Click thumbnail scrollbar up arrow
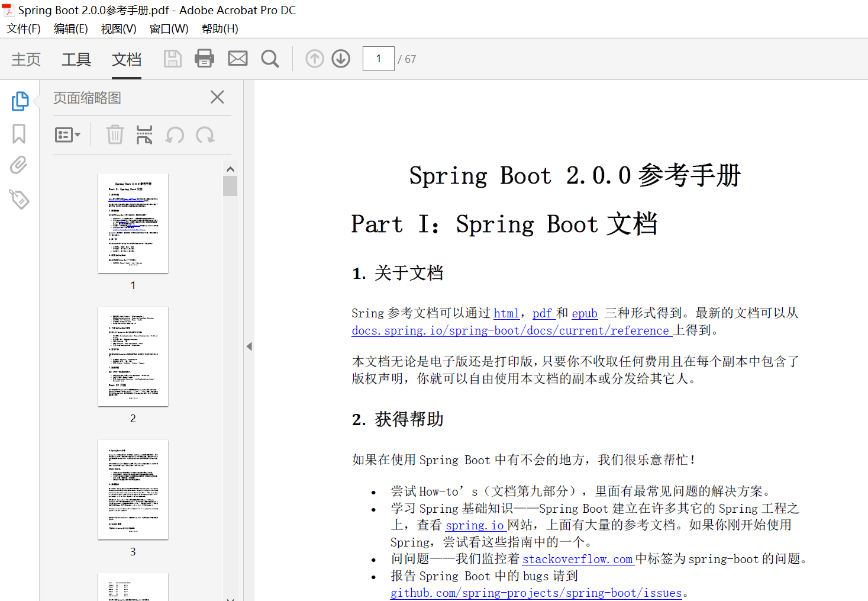 [x=230, y=169]
